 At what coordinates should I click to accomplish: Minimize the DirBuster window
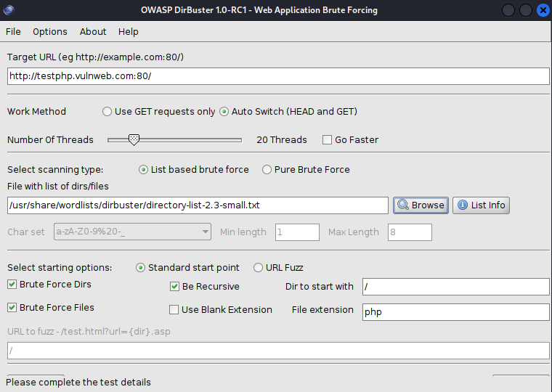pos(508,10)
